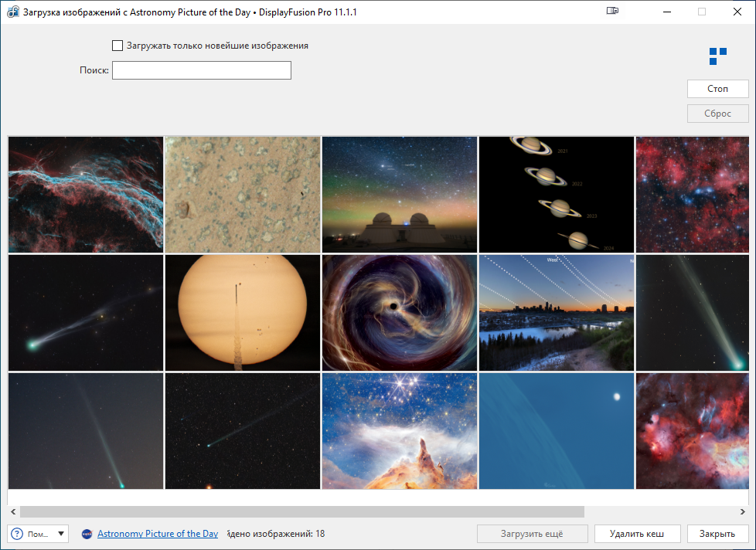Click the title bar monitor icon
756x550 pixels.
click(x=613, y=12)
